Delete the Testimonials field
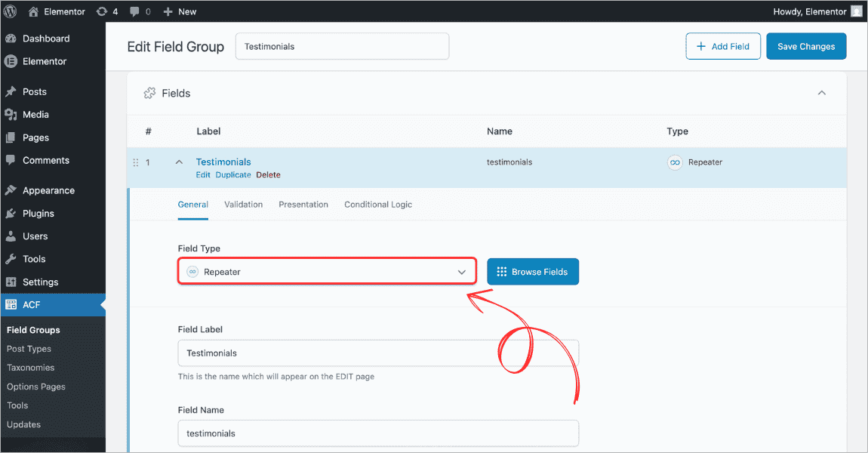Screen dimensions: 868x453 coord(268,174)
